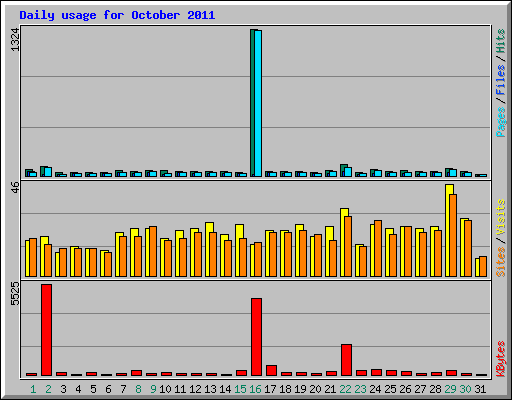Image resolution: width=512 pixels, height=400 pixels.
Task: Click the day 7 axis label
Action: click(123, 389)
